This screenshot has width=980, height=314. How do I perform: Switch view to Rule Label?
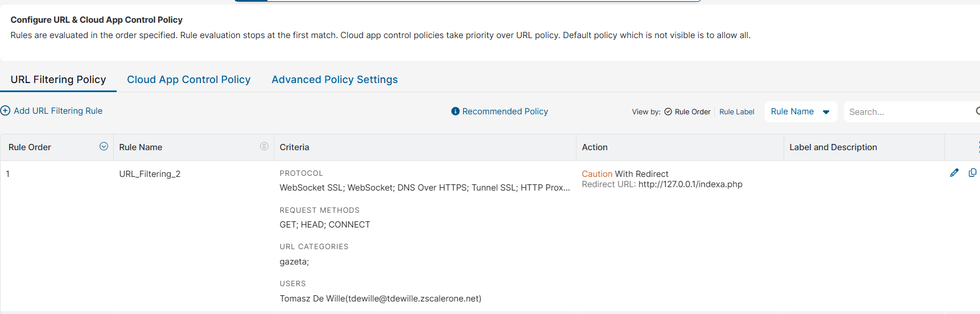click(x=736, y=112)
